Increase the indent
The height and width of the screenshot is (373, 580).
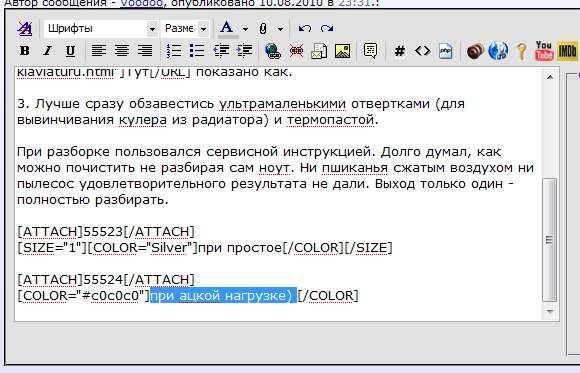point(245,51)
